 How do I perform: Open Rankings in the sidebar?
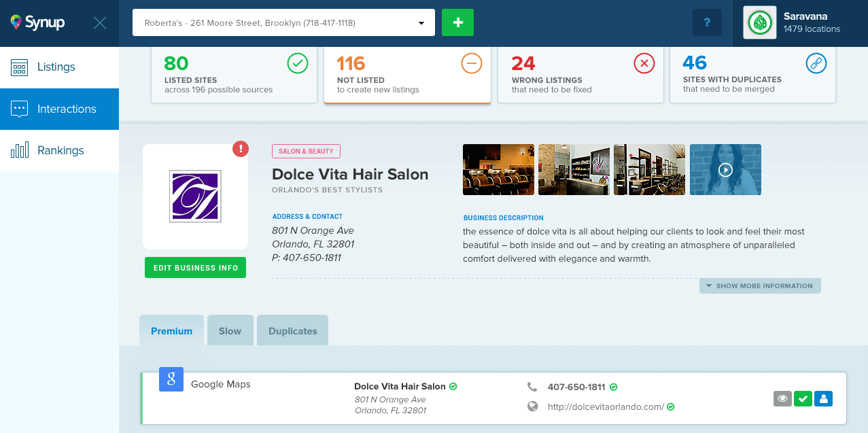(x=60, y=150)
